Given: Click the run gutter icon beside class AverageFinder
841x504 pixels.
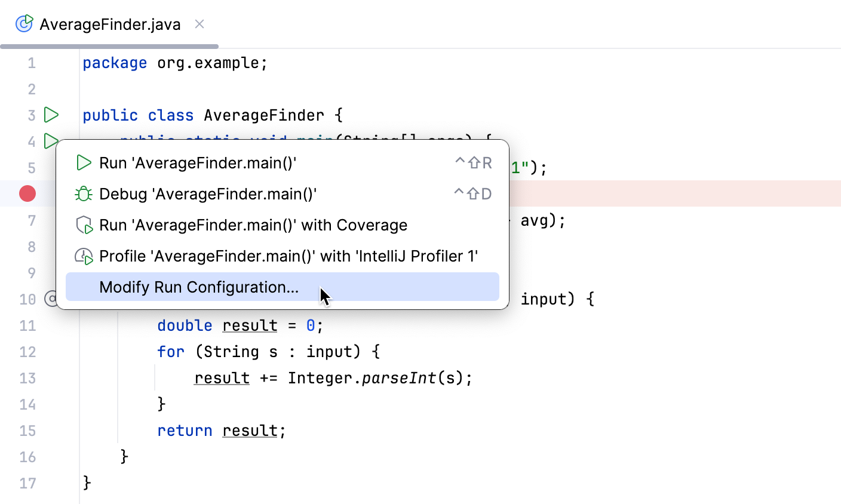Looking at the screenshot, I should click(x=52, y=115).
